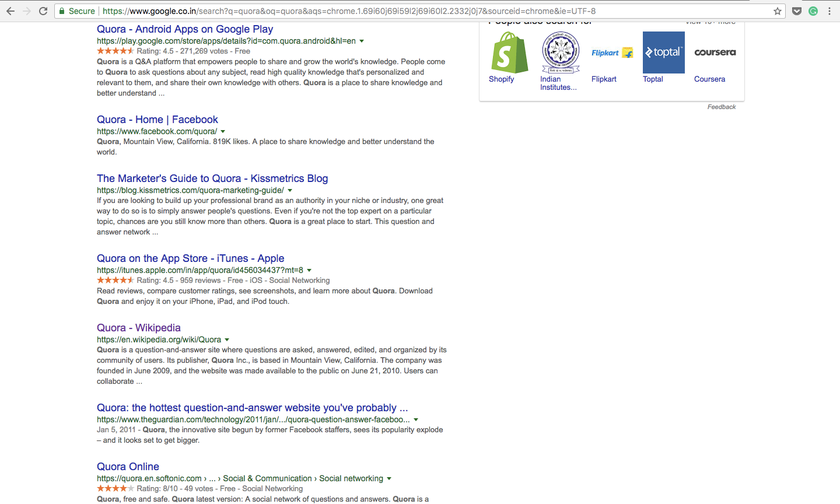The width and height of the screenshot is (840, 504).
Task: Open the Flipkart logo thumbnail
Action: [x=612, y=52]
